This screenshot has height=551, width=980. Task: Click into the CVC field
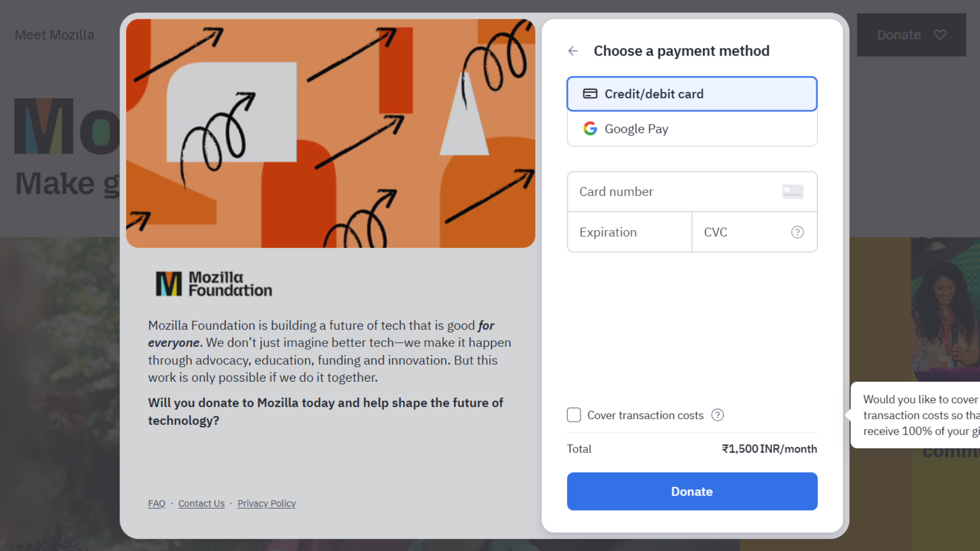pos(754,232)
